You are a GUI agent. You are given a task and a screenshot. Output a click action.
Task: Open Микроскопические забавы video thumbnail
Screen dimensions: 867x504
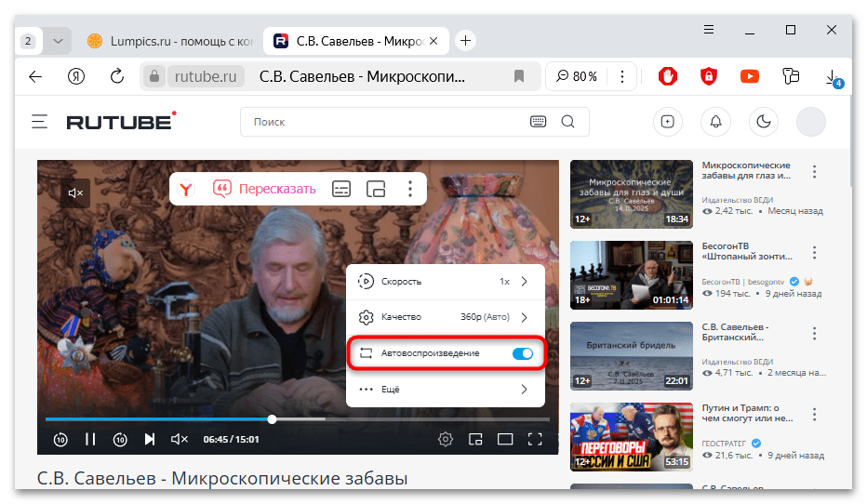pyautogui.click(x=632, y=194)
